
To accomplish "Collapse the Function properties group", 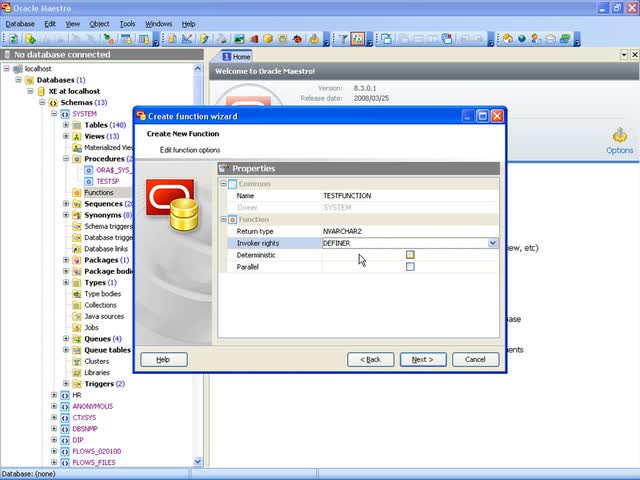I will 223,219.
